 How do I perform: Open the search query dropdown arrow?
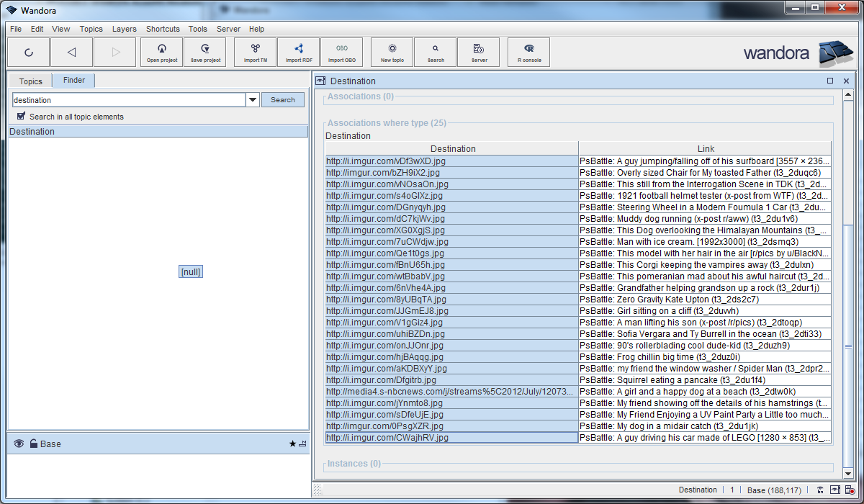pyautogui.click(x=253, y=100)
